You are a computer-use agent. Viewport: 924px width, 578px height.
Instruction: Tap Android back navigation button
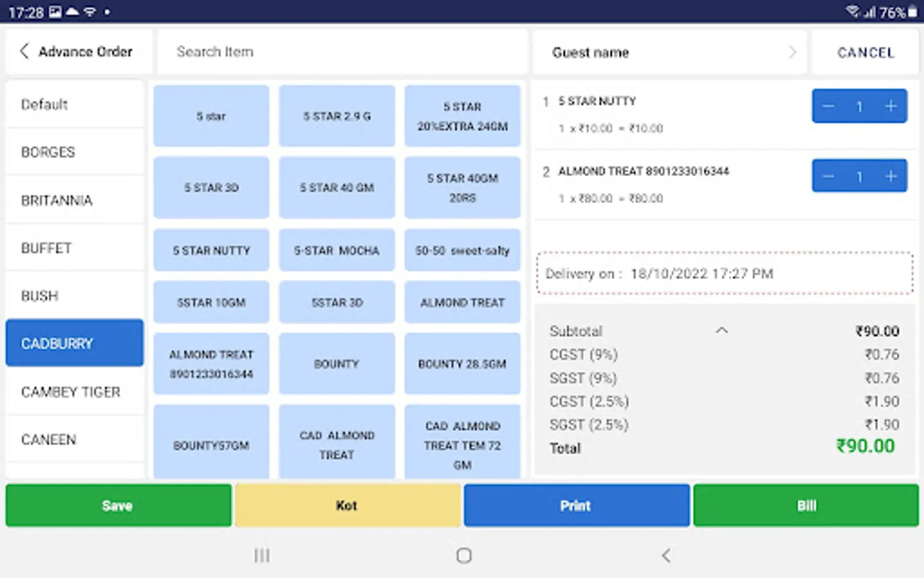(666, 556)
